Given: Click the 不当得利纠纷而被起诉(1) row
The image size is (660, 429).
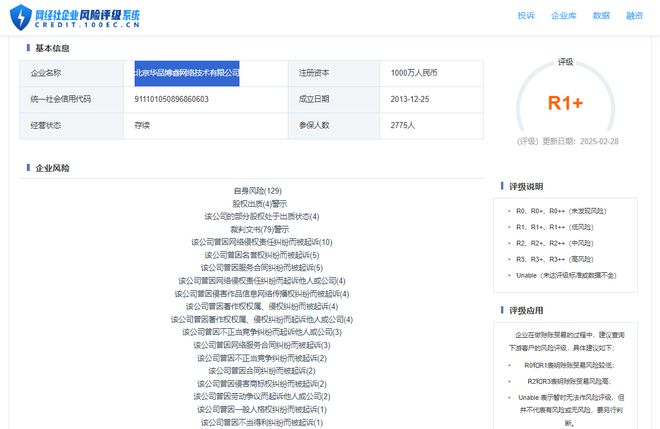Looking at the screenshot, I should click(262, 422).
